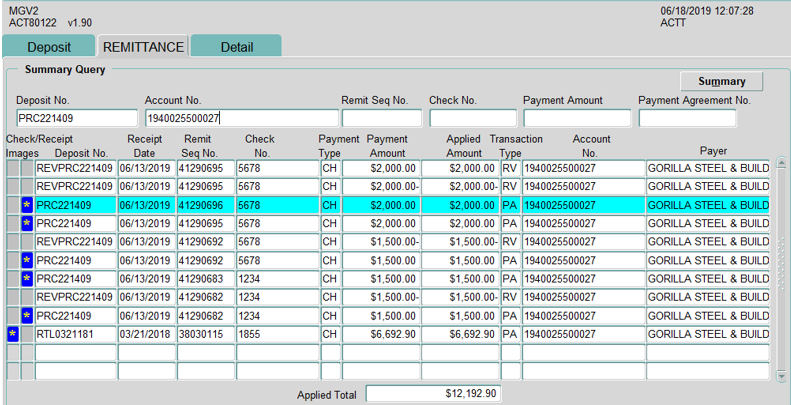Open receipt image for remit seq 41290696
The height and width of the screenshot is (405, 791).
[x=27, y=205]
